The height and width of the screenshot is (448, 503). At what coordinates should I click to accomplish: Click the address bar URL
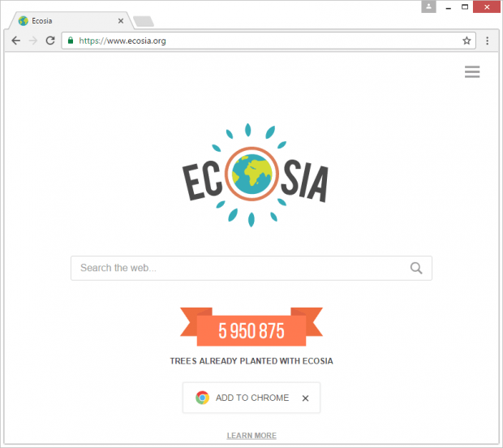[123, 41]
